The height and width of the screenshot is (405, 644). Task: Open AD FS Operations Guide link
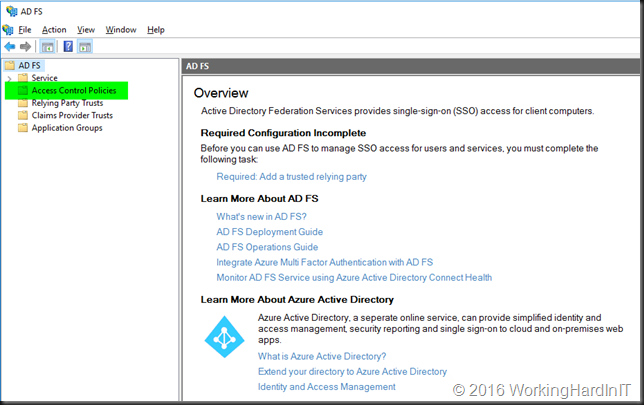point(267,247)
